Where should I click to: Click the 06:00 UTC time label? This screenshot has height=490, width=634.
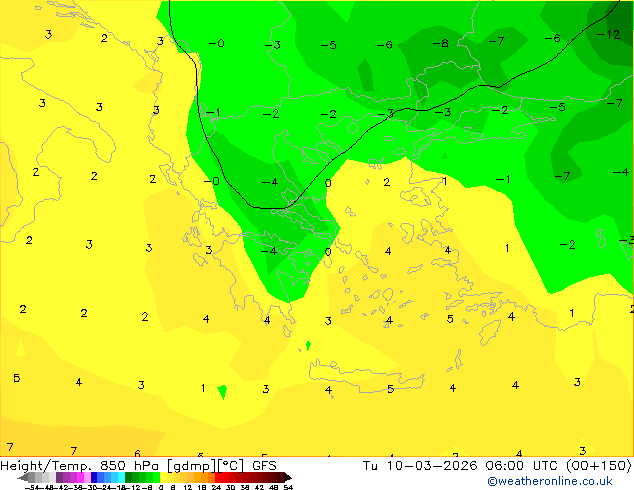click(x=524, y=465)
